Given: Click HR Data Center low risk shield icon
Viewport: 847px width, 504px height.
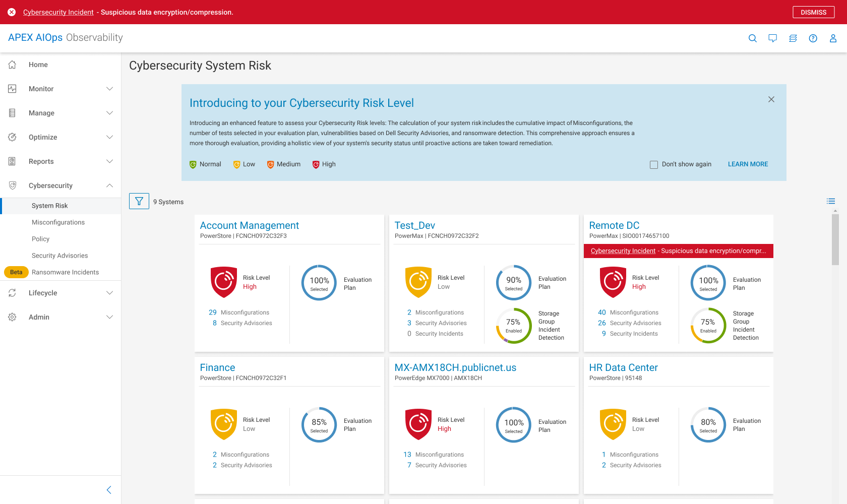Looking at the screenshot, I should [x=613, y=424].
